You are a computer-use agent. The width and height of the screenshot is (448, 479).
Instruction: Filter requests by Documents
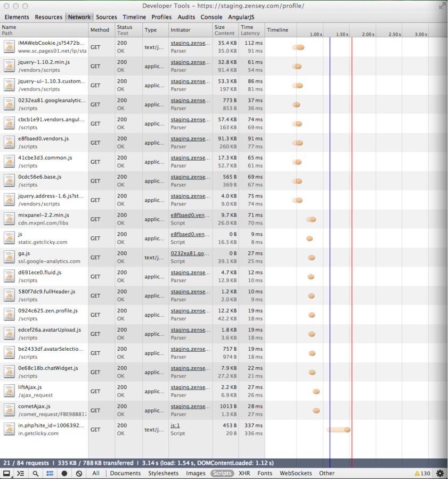click(125, 473)
